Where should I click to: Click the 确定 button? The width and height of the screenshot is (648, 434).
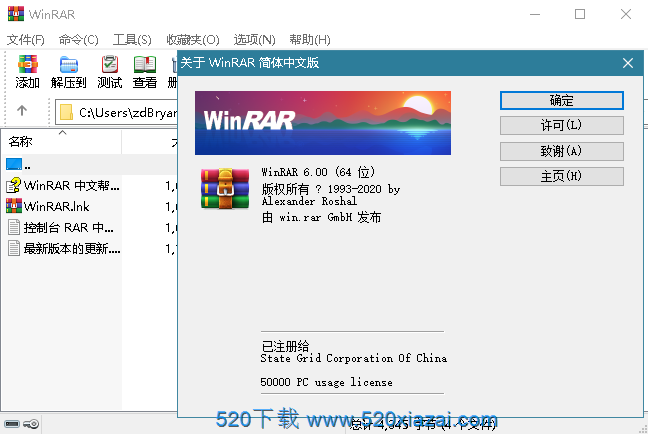coord(562,100)
